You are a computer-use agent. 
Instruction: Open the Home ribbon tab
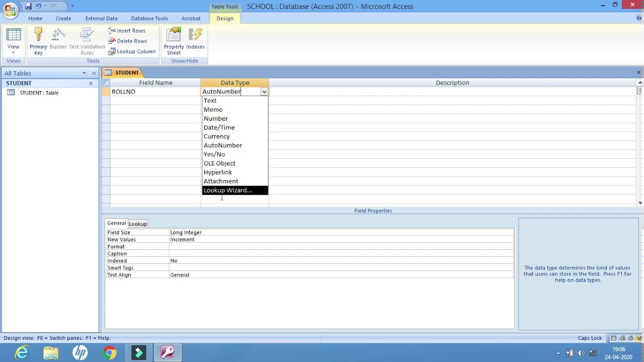point(35,18)
